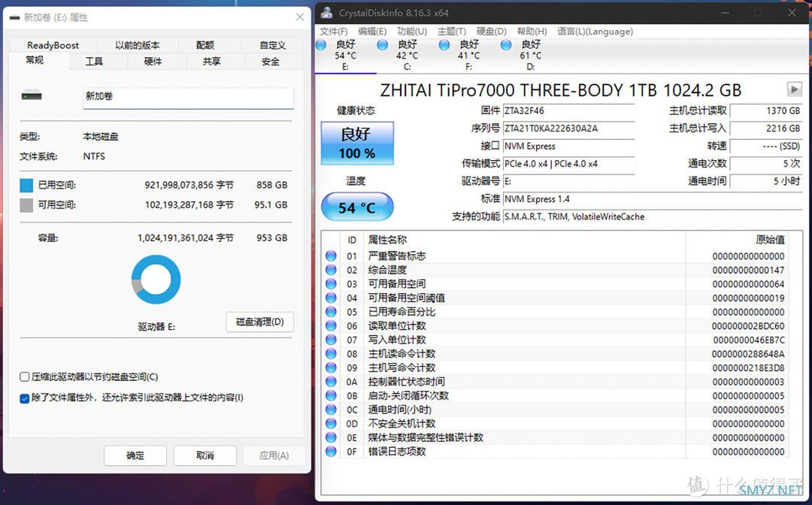This screenshot has width=812, height=505.
Task: Click the 良好 100% health status indicator
Action: tap(357, 144)
